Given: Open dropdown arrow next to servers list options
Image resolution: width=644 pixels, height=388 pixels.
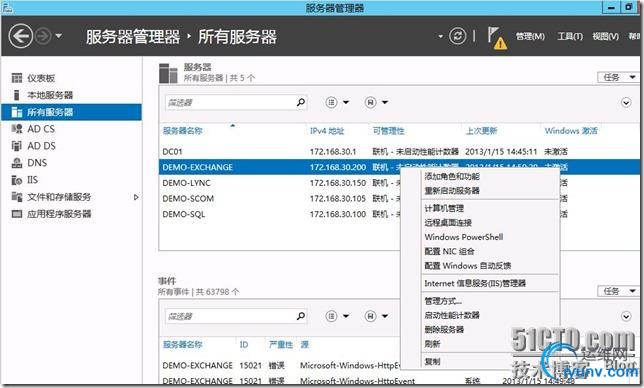Looking at the screenshot, I should 346,102.
